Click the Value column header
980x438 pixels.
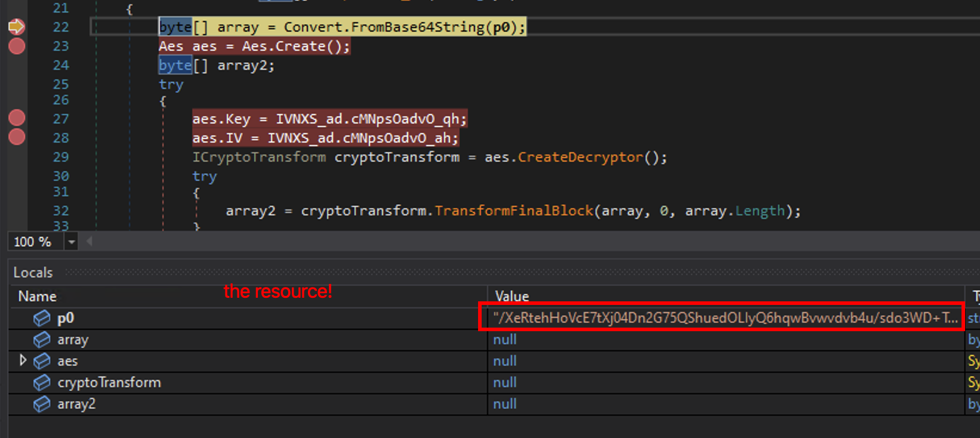[511, 296]
